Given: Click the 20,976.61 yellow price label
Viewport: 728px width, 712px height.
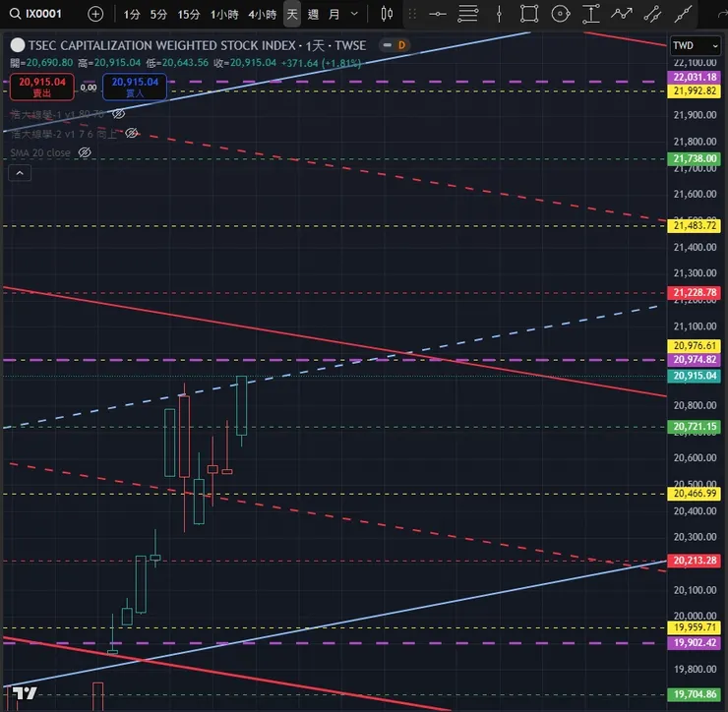Looking at the screenshot, I should pos(695,346).
